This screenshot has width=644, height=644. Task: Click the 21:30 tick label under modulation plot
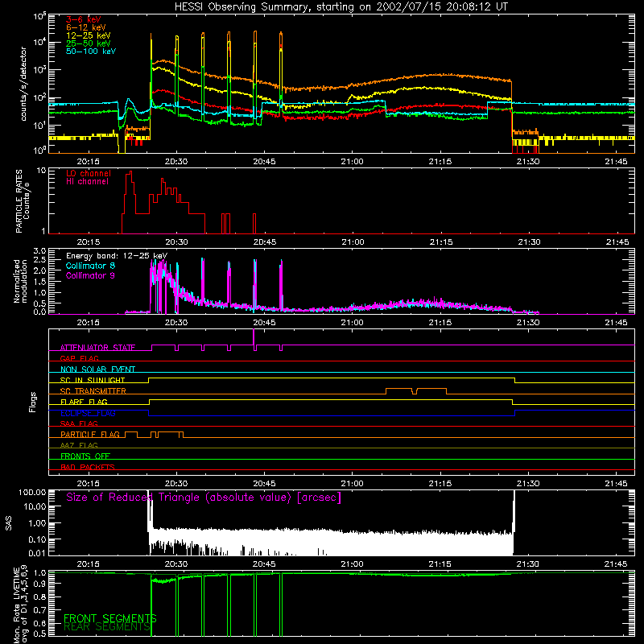tap(528, 323)
